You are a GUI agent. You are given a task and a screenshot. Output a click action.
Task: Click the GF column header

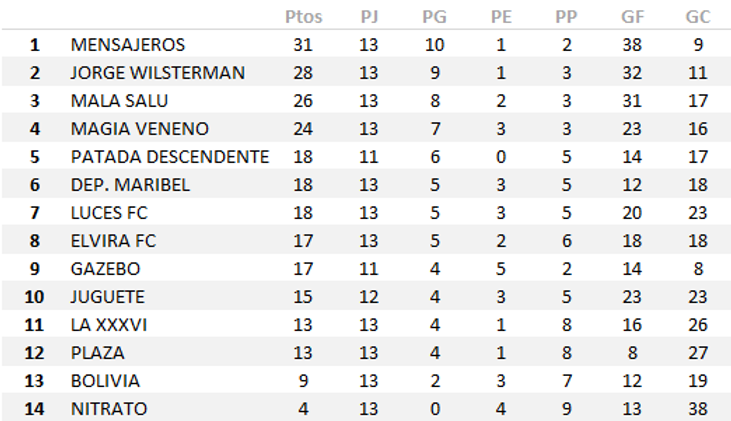(x=631, y=17)
